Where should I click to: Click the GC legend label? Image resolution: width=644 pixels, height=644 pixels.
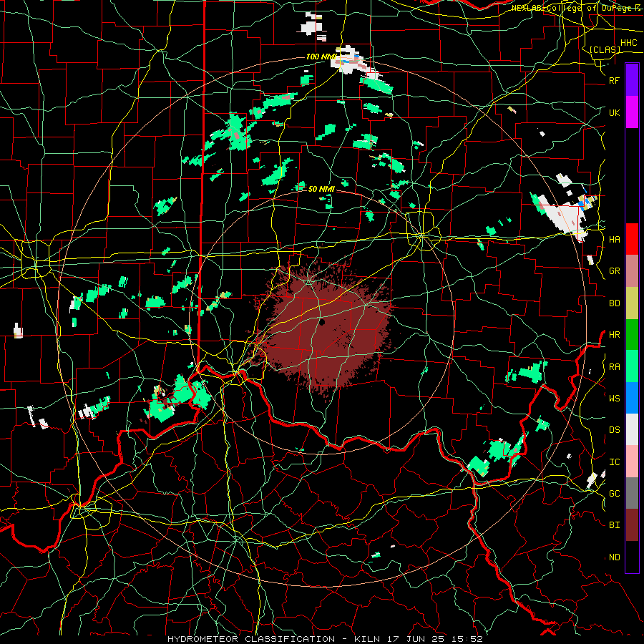[x=615, y=493]
